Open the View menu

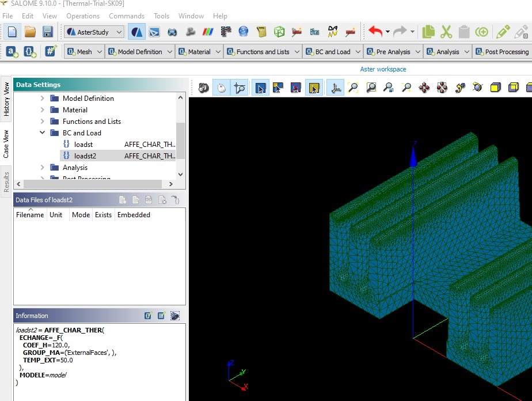click(50, 16)
